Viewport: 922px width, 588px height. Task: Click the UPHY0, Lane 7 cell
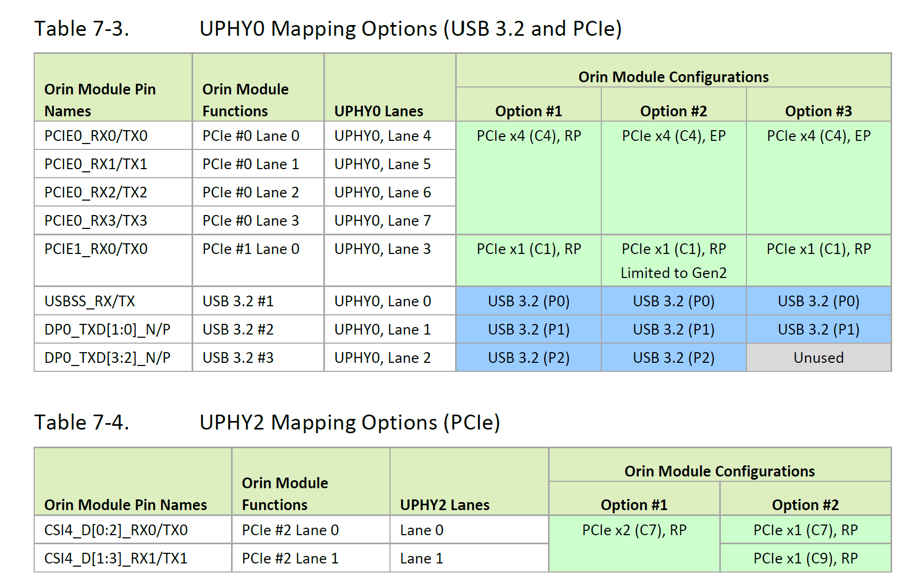[390, 220]
